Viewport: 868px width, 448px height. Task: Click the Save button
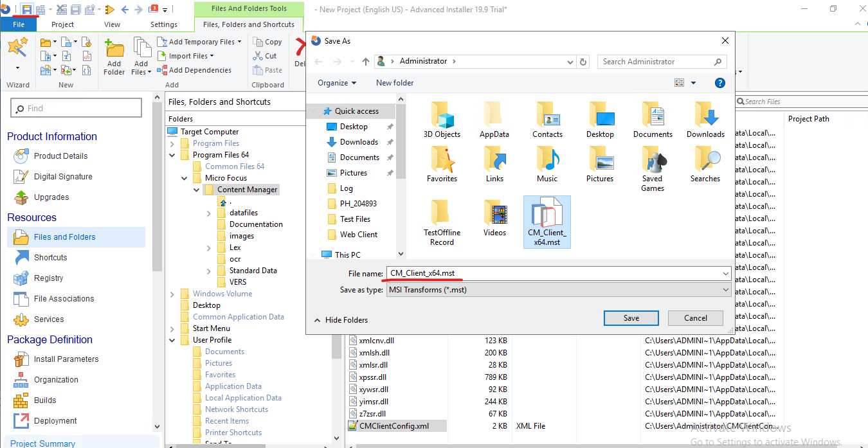coord(631,318)
